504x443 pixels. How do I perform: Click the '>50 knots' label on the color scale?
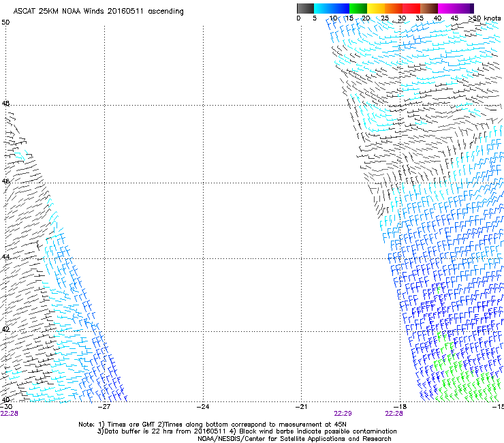(x=484, y=18)
